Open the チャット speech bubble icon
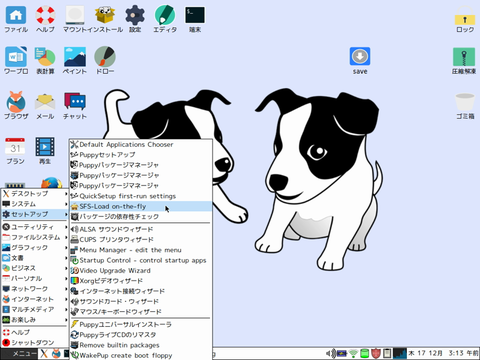This screenshot has height=360, width=480. coord(75,102)
